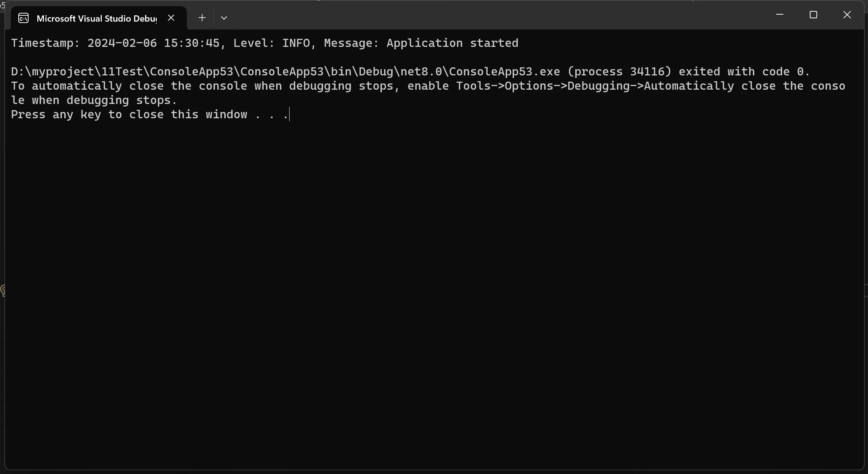Image resolution: width=868 pixels, height=474 pixels.
Task: Click the 'Press any key to close this window' line
Action: pyautogui.click(x=129, y=115)
